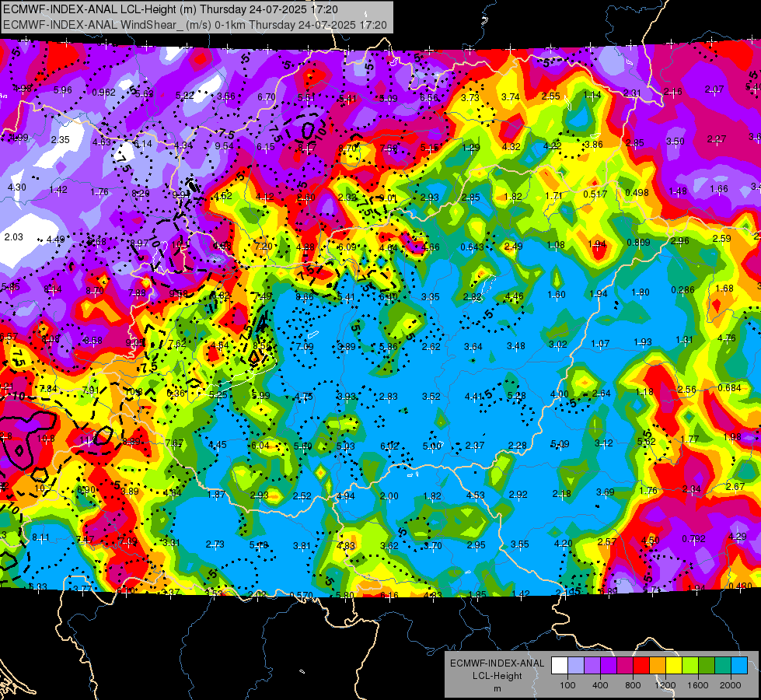Click the wind shear value 7.20

[x=264, y=246]
